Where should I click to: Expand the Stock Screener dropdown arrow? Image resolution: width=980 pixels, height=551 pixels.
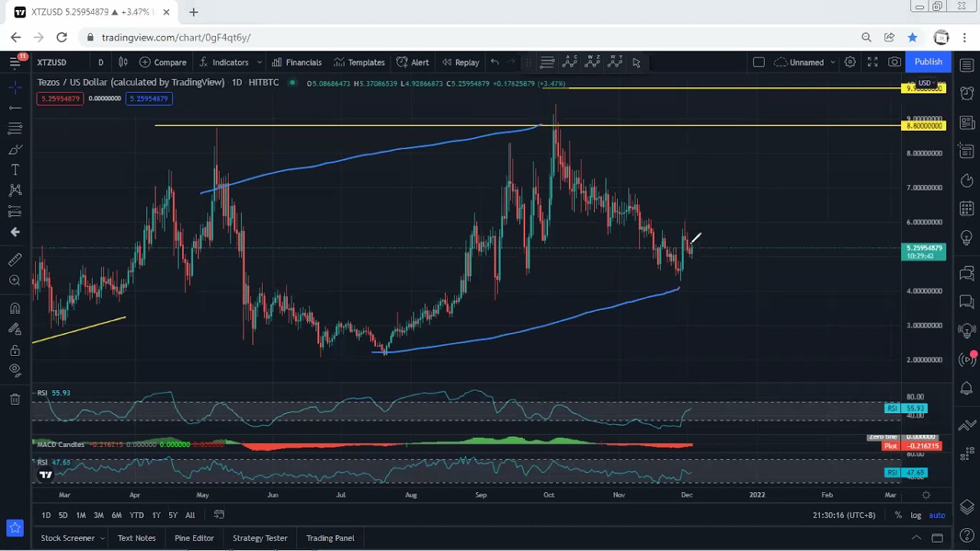point(102,538)
